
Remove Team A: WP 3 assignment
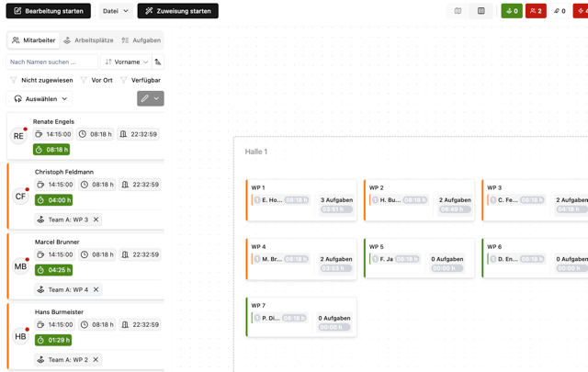pyautogui.click(x=96, y=220)
